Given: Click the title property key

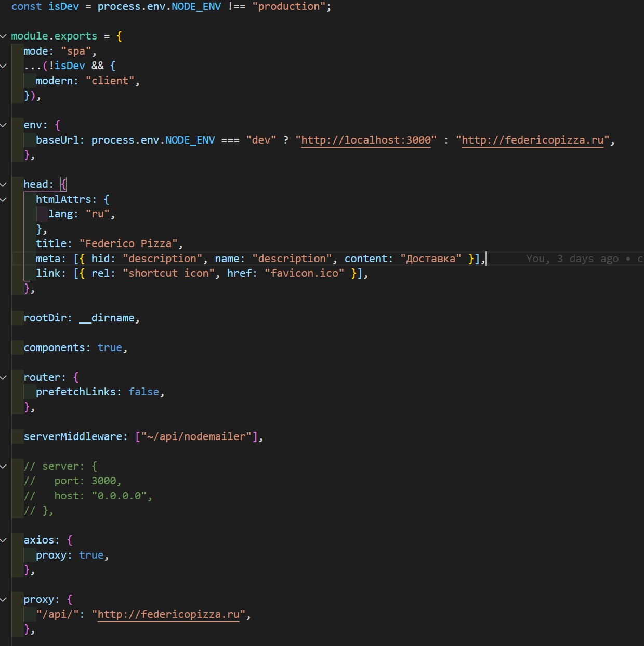Looking at the screenshot, I should pos(51,243).
